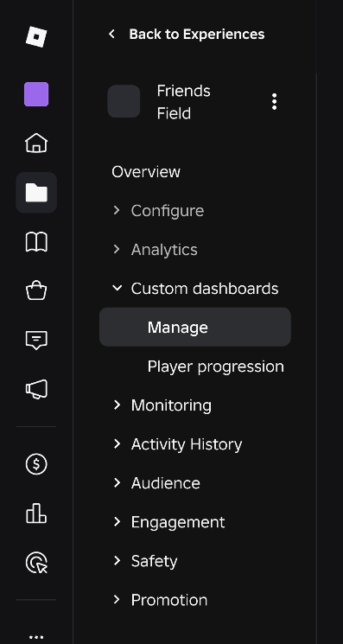Click the chat message Forum icon

36,340
